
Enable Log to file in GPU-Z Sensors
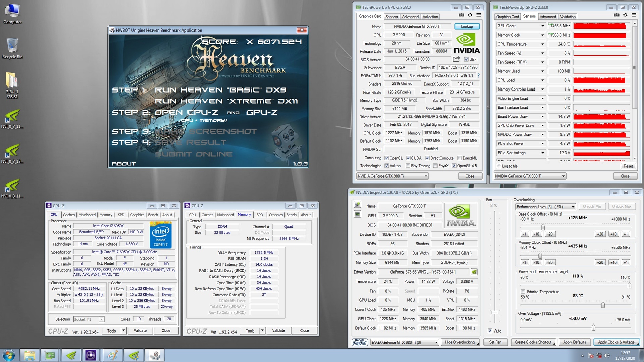pos(499,166)
